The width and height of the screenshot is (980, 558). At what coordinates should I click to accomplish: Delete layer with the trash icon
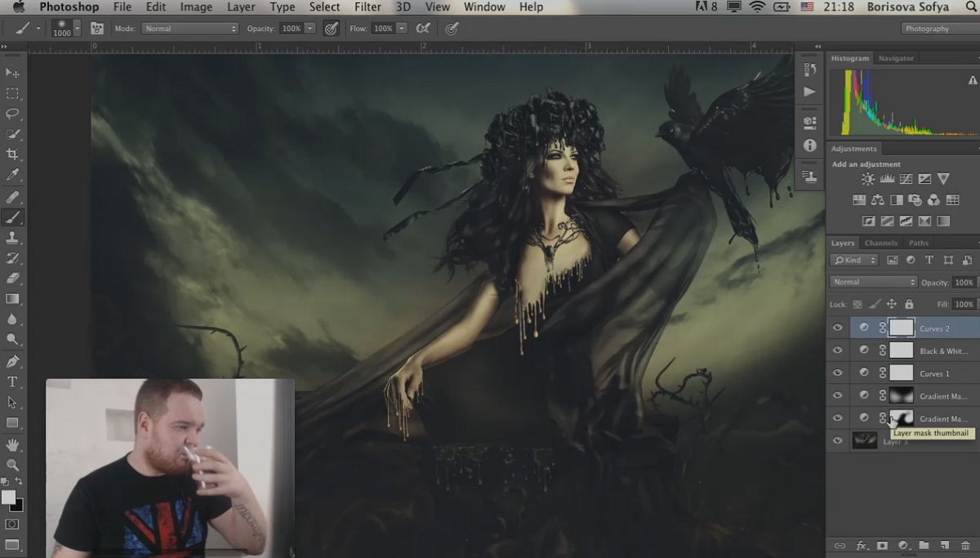[x=965, y=546]
